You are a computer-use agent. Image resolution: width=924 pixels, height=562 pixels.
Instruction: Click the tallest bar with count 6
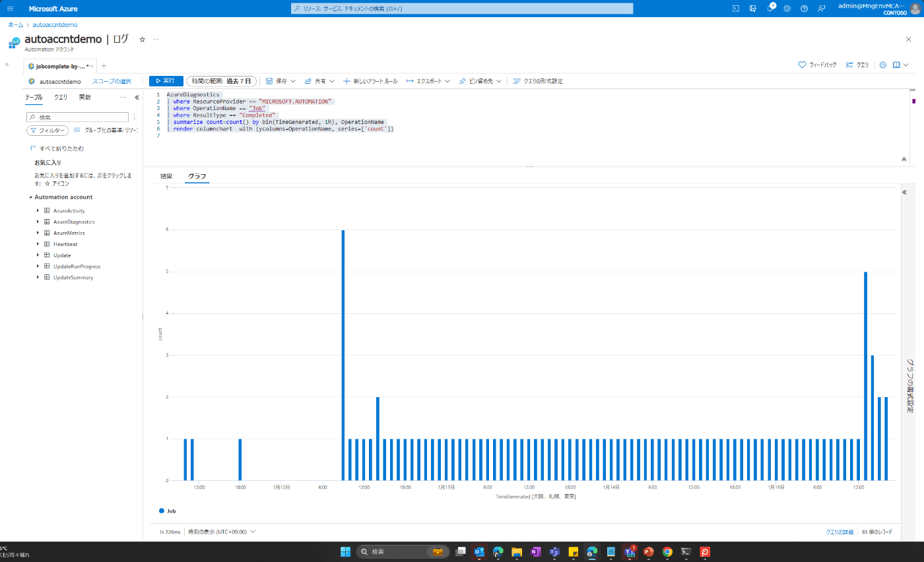click(x=343, y=355)
